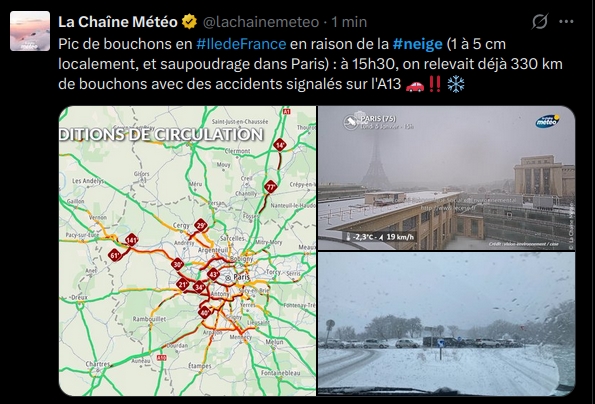Screen dimensions: 595x404
Task: Click the 141' traffic delay marker
Action: tap(132, 240)
